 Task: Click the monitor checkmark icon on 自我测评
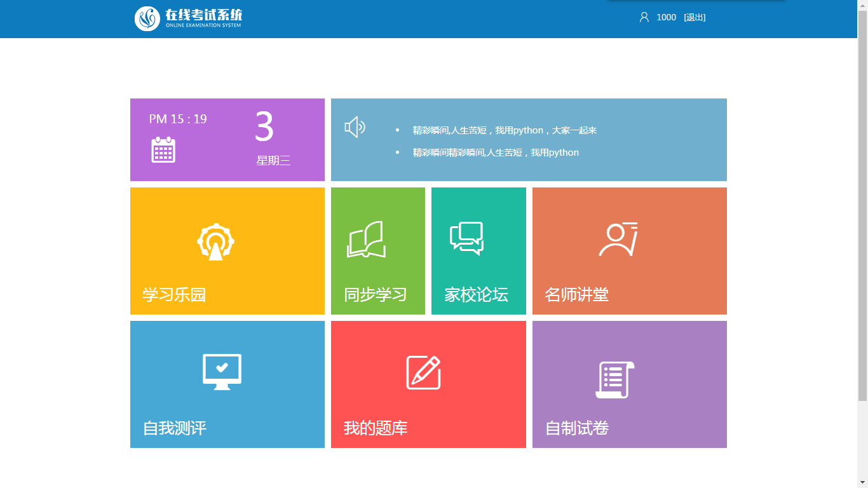tap(222, 372)
